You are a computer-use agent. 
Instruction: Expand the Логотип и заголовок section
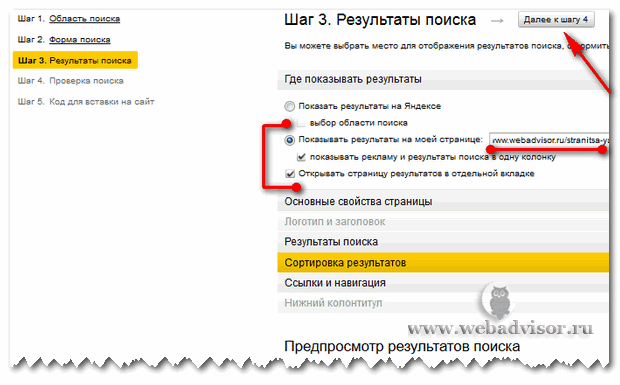443,222
